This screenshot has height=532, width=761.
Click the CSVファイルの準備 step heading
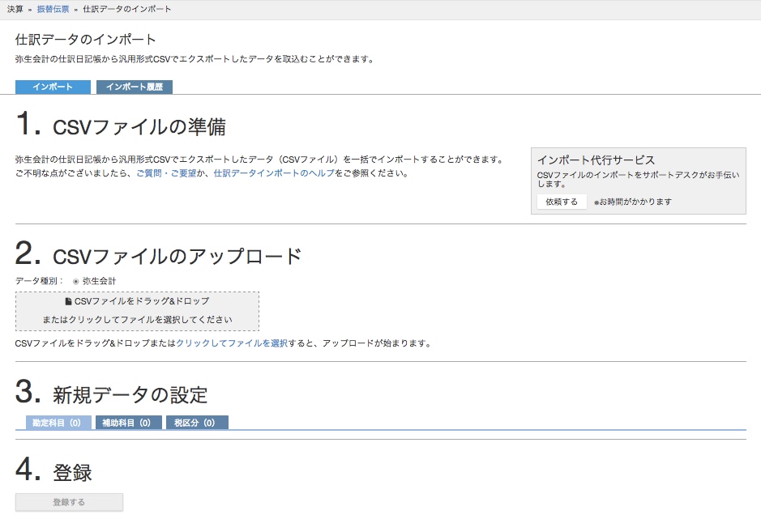tap(139, 127)
